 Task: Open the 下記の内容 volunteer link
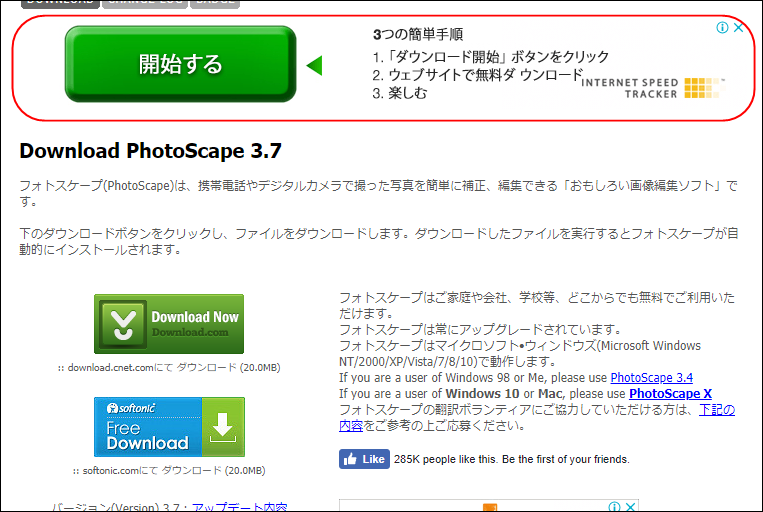[x=717, y=410]
